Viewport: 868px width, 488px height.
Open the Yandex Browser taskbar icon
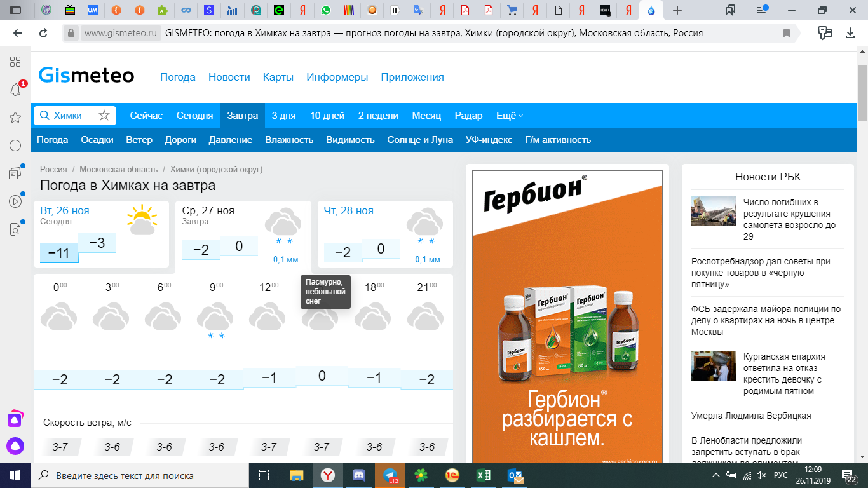pos(327,475)
